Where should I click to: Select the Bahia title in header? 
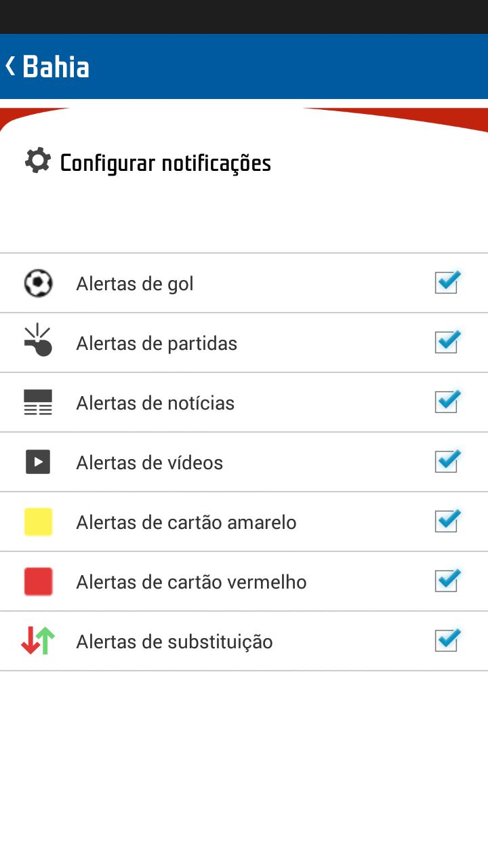click(x=56, y=66)
